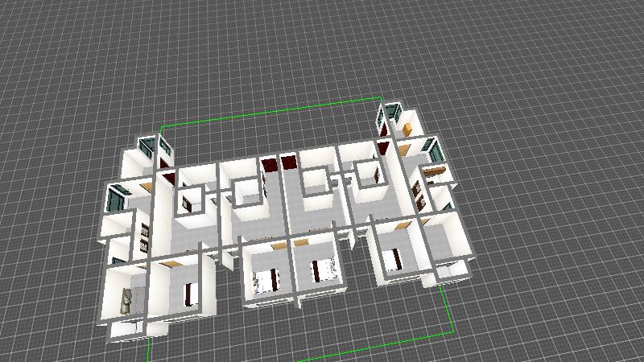This screenshot has width=644, height=362.
Task: Select the teal window on the right outer wall
Action: [x=434, y=149]
